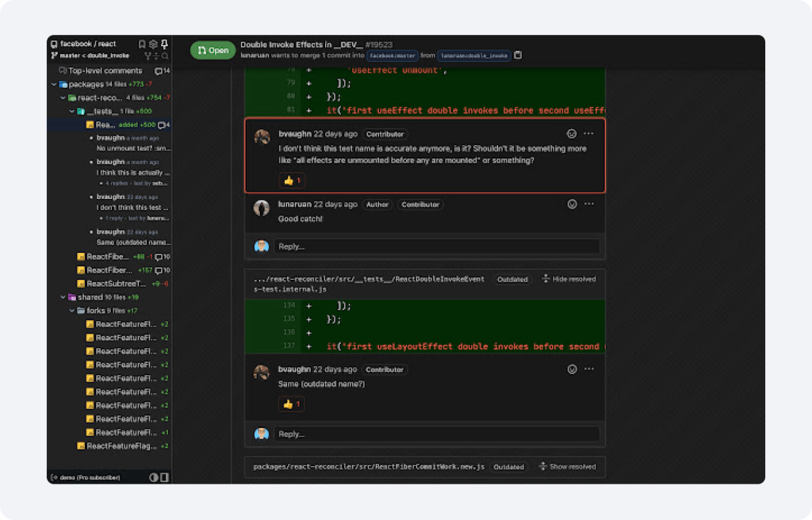Open the ReactFeatureFlag… file below the forks folder

121,446
